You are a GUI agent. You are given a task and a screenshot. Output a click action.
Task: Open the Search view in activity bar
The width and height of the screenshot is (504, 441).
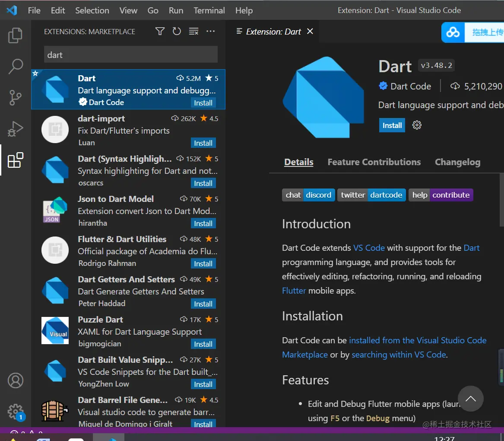coord(15,66)
